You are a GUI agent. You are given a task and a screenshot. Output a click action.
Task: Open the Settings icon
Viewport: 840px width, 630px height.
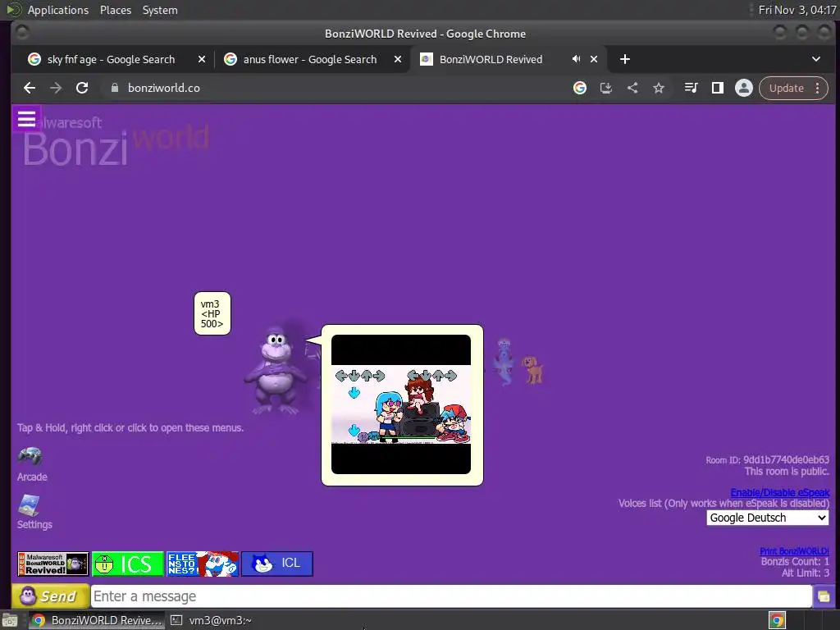[30, 505]
